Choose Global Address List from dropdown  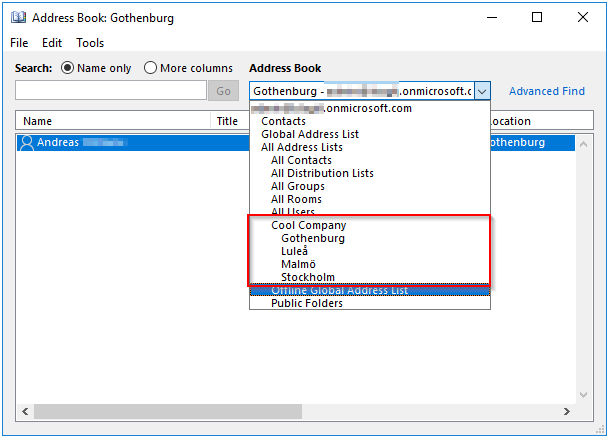tap(310, 134)
